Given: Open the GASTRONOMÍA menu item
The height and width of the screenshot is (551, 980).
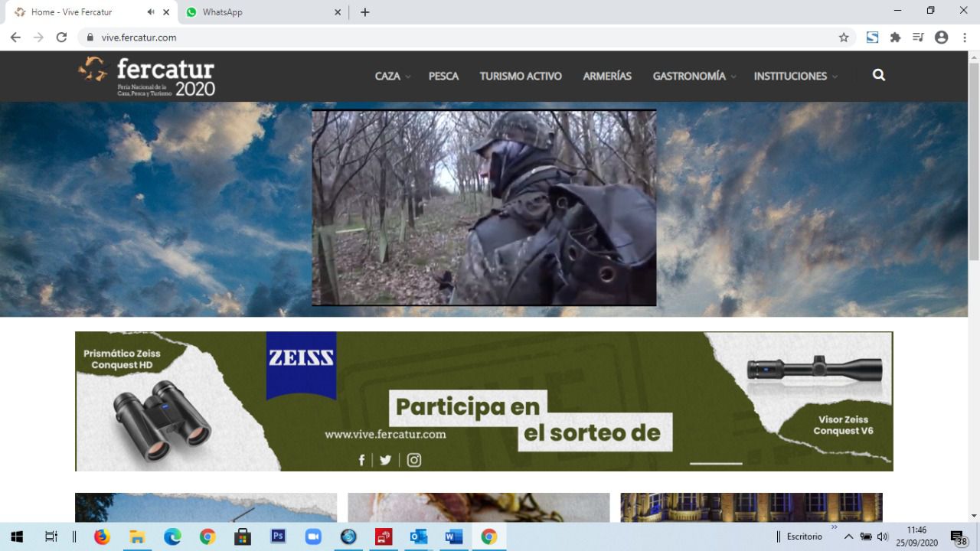Looking at the screenshot, I should coord(689,76).
